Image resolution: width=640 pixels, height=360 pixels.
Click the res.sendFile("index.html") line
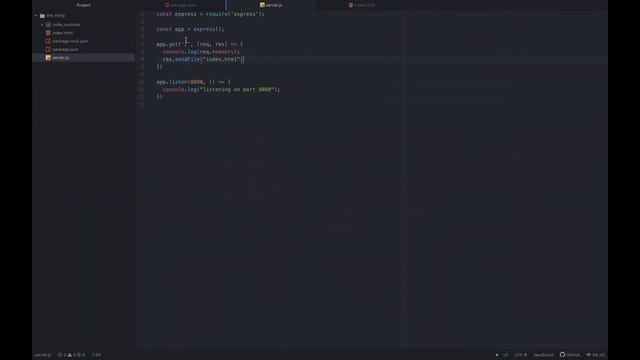203,60
